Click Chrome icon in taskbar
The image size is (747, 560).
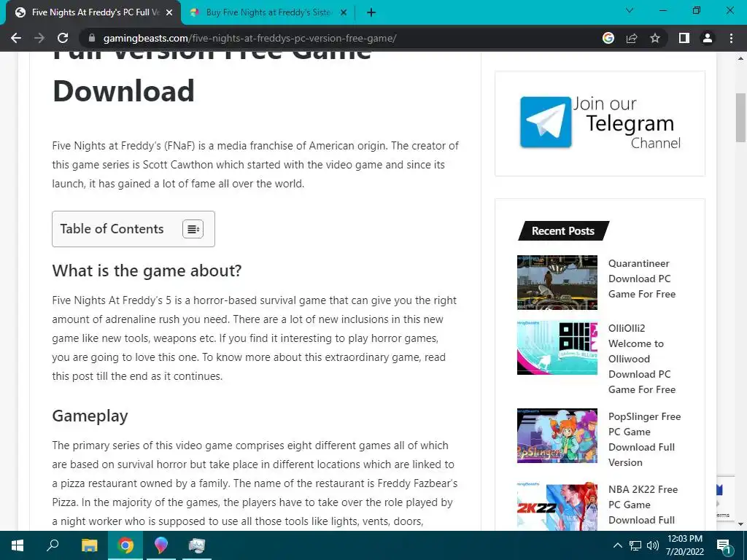click(x=125, y=545)
